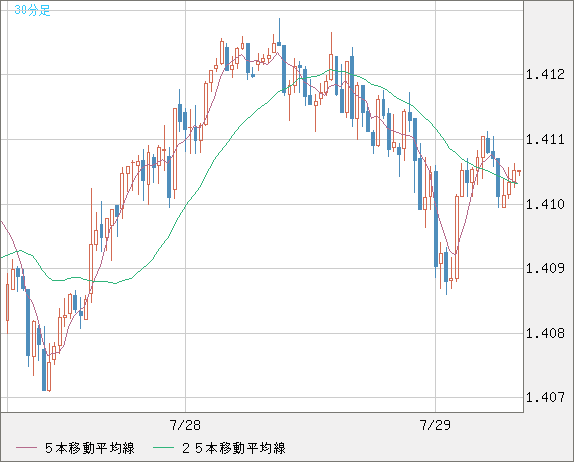The image size is (574, 462).
Task: Click the 1.407 price axis label
Action: pos(545,397)
